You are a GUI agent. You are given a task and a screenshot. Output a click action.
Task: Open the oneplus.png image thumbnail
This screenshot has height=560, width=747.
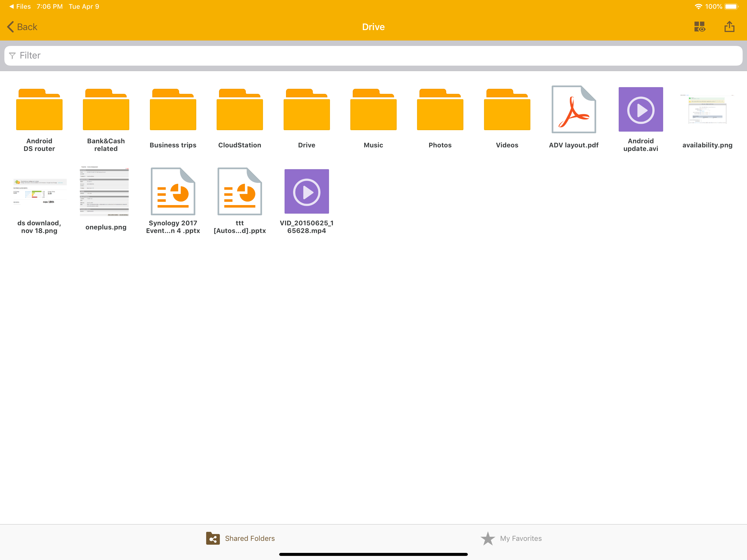(x=104, y=191)
